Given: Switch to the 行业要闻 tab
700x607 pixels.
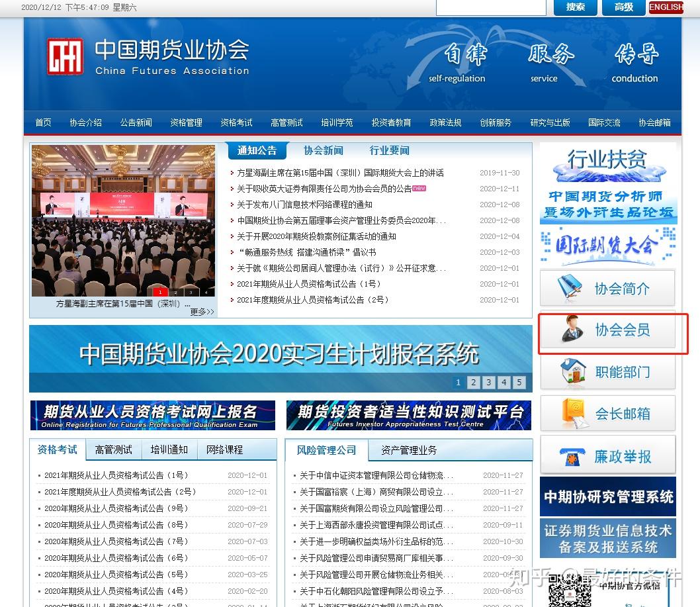Looking at the screenshot, I should [389, 150].
